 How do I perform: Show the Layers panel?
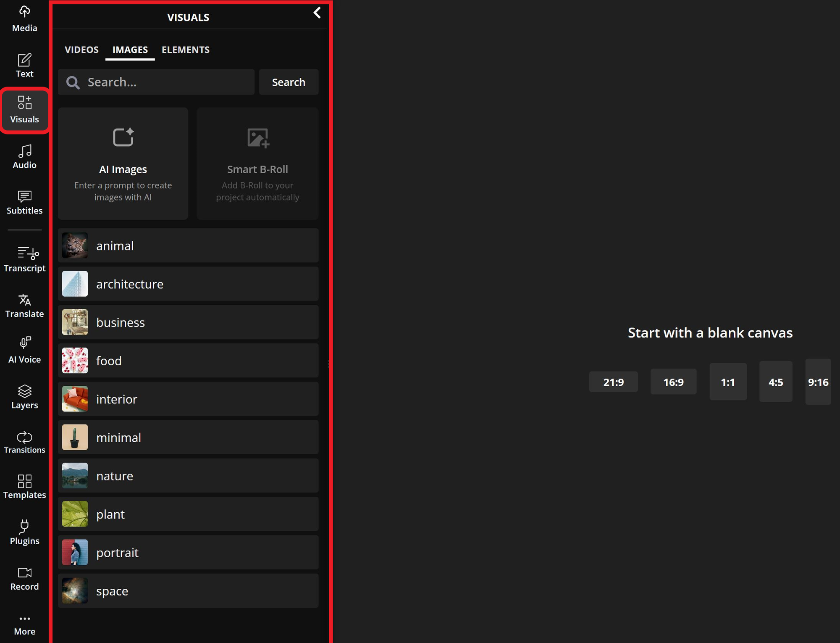[24, 397]
